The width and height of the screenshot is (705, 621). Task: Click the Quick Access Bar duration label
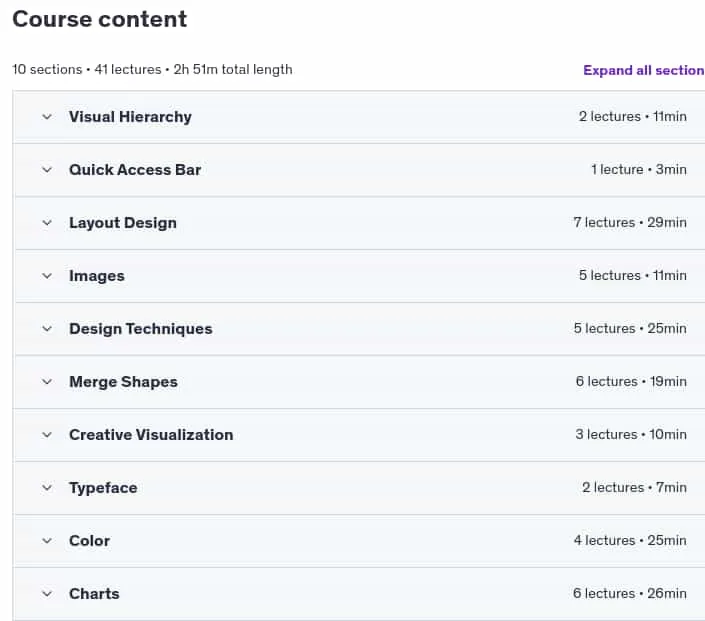[x=671, y=170]
